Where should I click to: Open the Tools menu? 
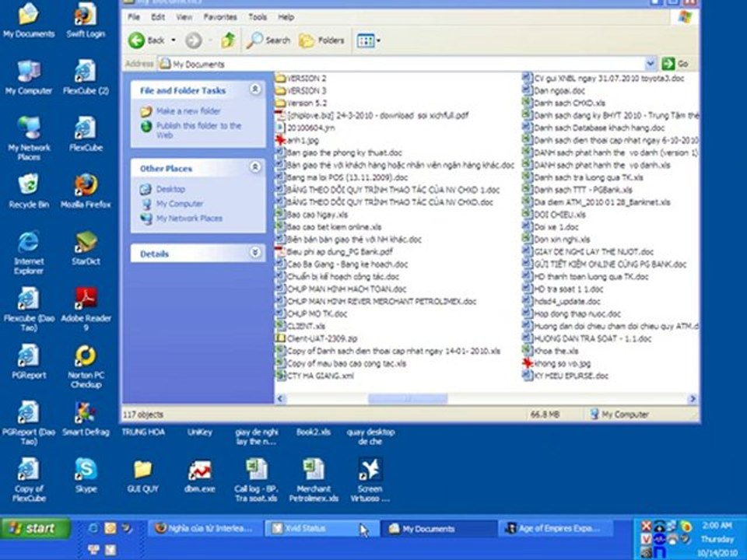point(258,17)
